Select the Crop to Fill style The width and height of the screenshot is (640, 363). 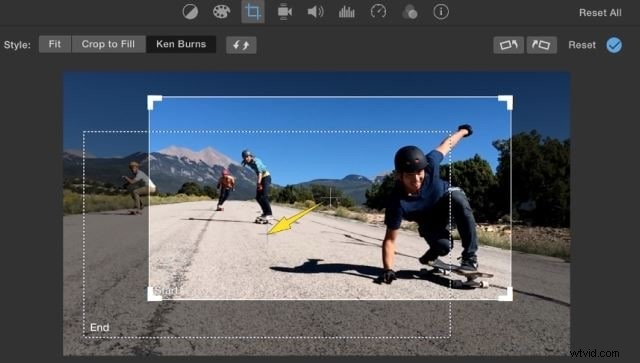pos(108,44)
